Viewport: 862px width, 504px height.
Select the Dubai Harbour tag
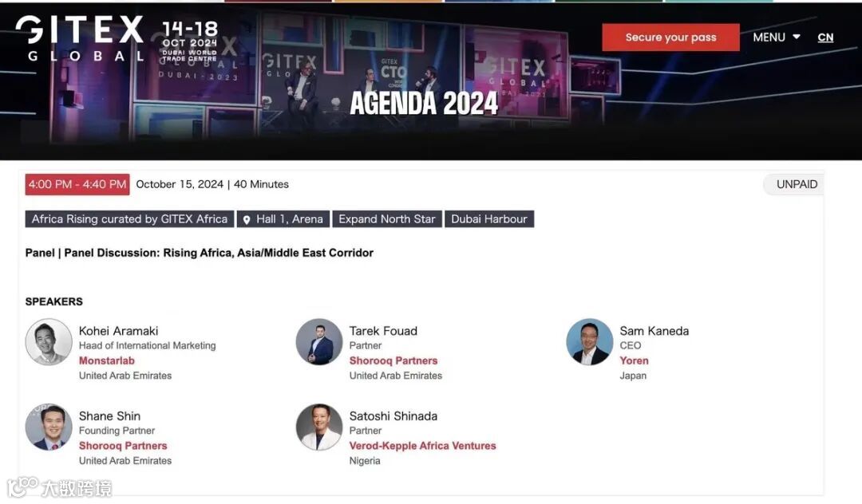pos(489,219)
